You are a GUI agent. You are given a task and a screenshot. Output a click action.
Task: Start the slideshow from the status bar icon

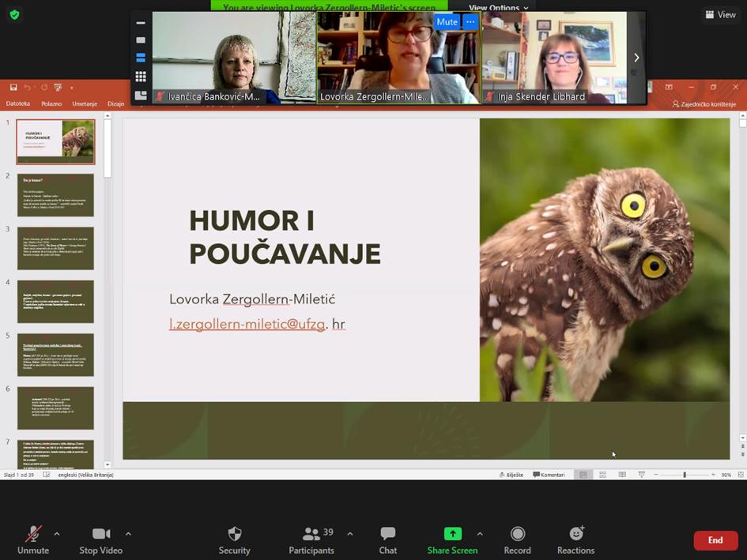(x=642, y=475)
